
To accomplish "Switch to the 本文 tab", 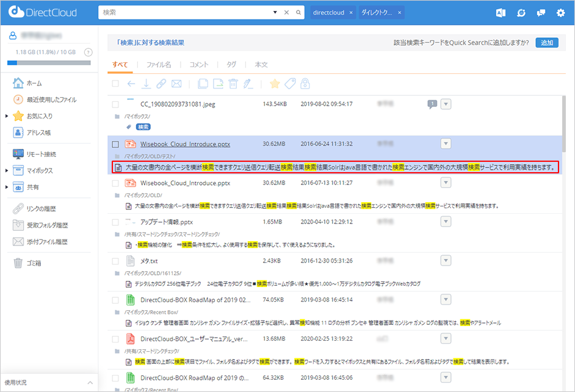I will tap(261, 64).
